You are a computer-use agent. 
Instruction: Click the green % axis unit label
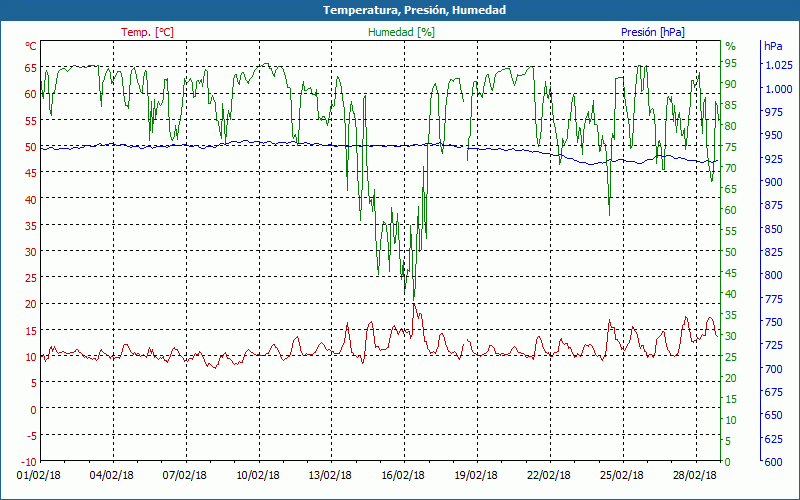(x=730, y=46)
